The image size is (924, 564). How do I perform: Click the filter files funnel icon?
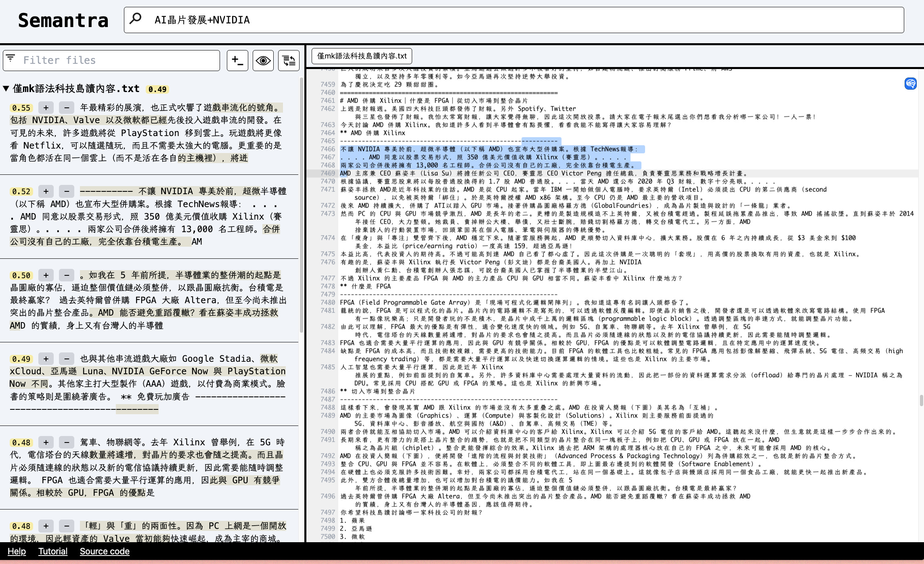click(x=10, y=59)
